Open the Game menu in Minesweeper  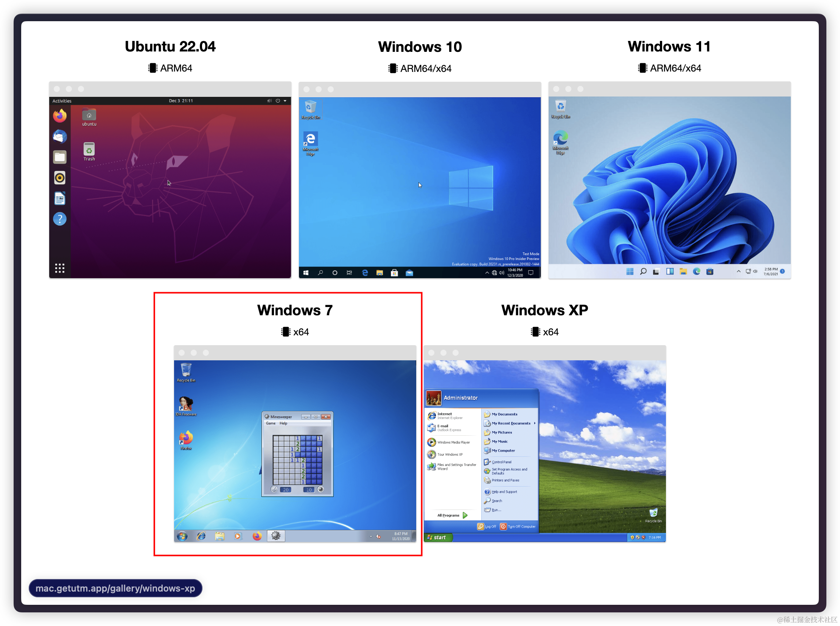click(271, 423)
